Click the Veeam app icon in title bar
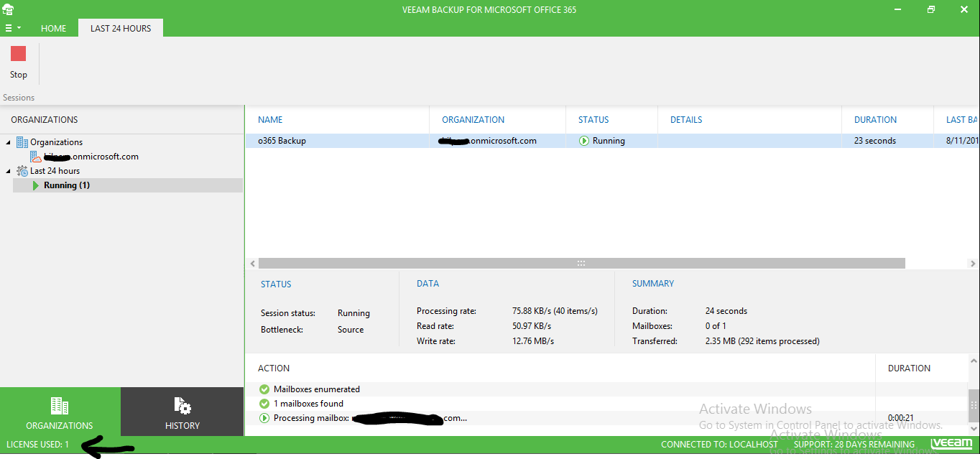The image size is (980, 459). tap(8, 9)
